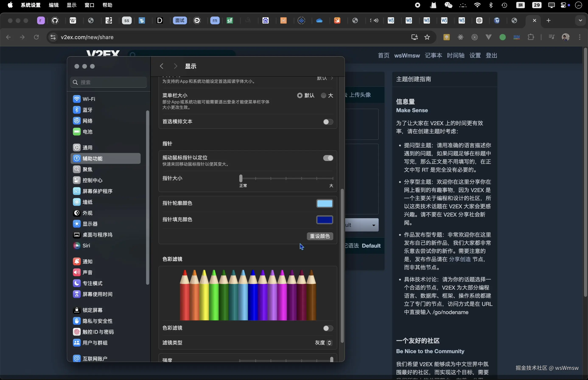Open 隐私与安全性 settings panel
Image resolution: width=588 pixels, height=380 pixels.
[98, 321]
